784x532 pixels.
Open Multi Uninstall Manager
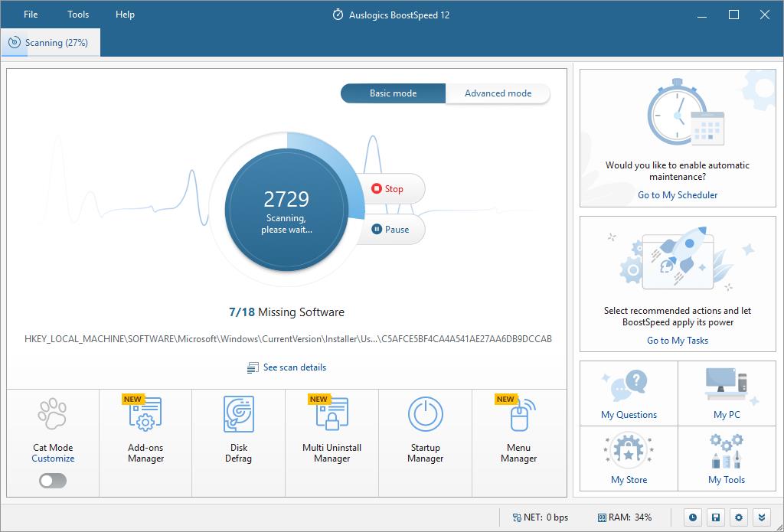[332, 443]
